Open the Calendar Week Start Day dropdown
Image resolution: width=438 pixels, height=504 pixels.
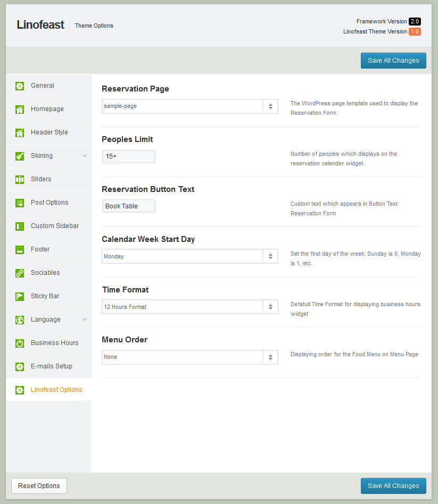click(189, 256)
